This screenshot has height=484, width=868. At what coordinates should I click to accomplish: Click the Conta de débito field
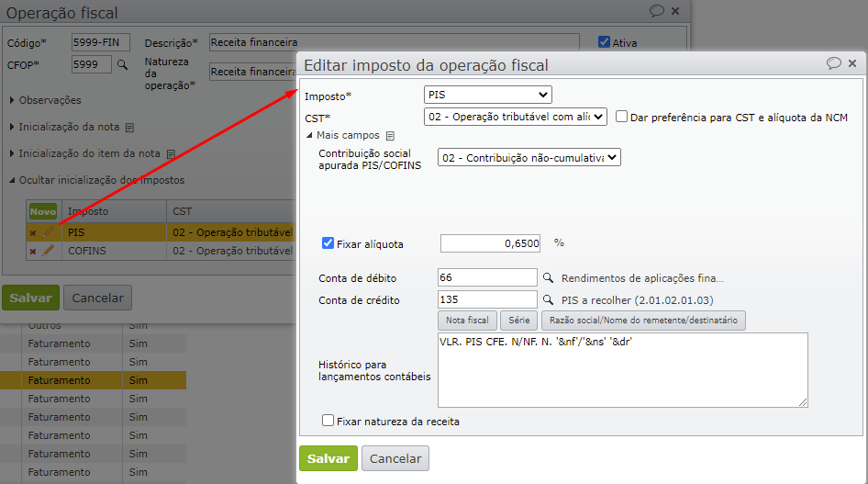[487, 277]
